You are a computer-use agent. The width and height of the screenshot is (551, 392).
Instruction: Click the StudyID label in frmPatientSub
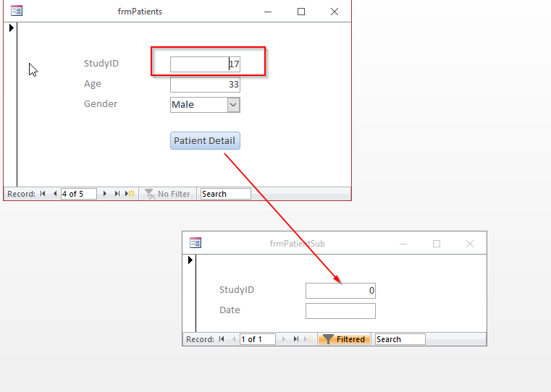click(x=237, y=290)
